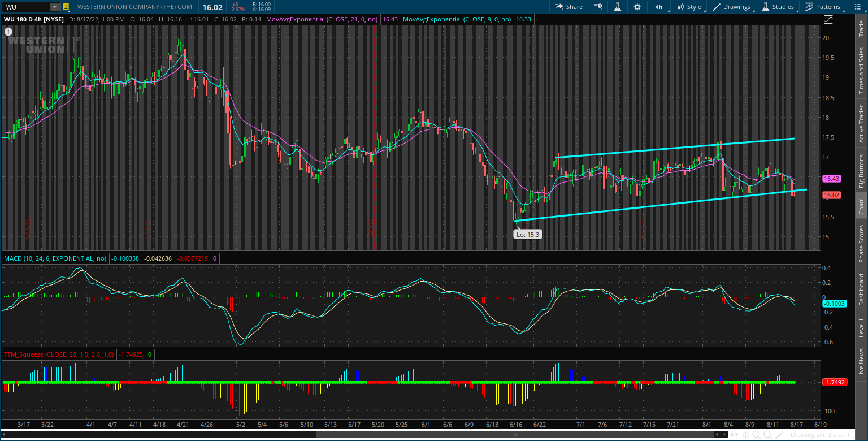Click the 16.02 last price axis label
Viewport: 868px width, 441px height.
coord(831,195)
